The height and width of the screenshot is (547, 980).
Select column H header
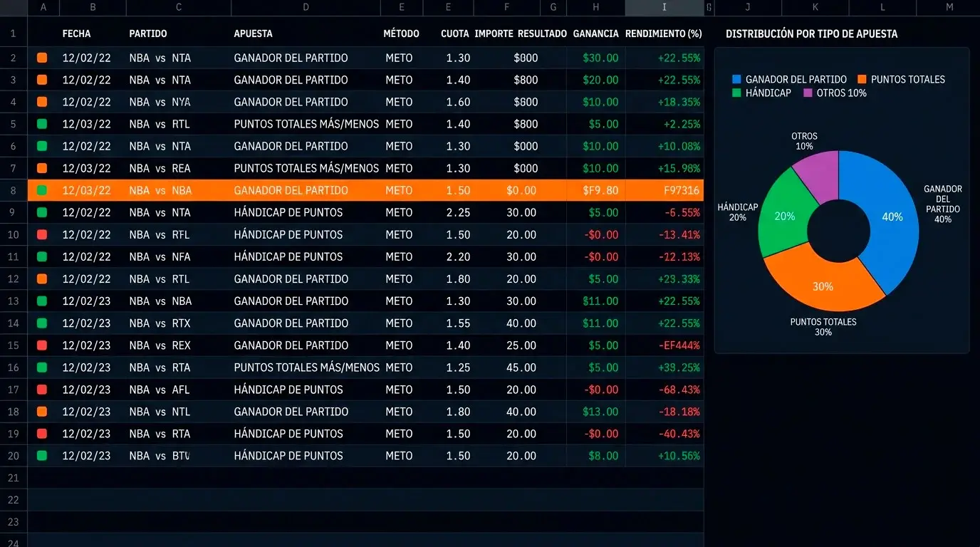coord(595,7)
